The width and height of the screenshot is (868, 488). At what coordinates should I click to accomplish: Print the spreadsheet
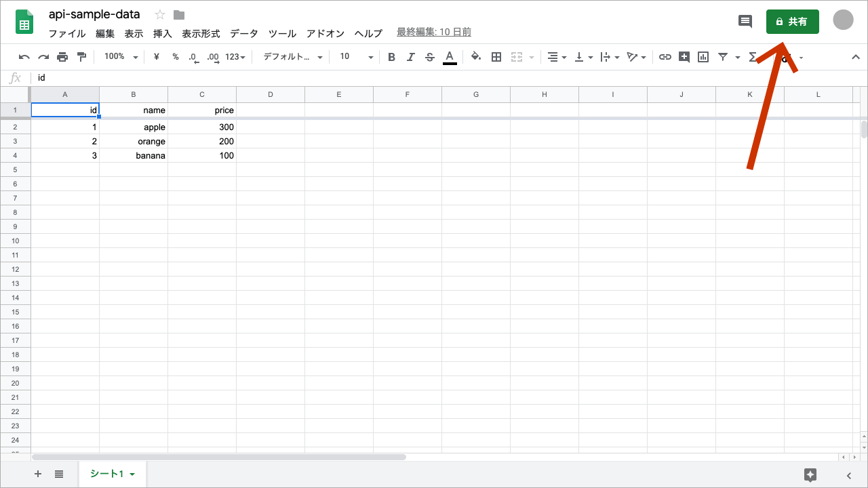pyautogui.click(x=62, y=57)
